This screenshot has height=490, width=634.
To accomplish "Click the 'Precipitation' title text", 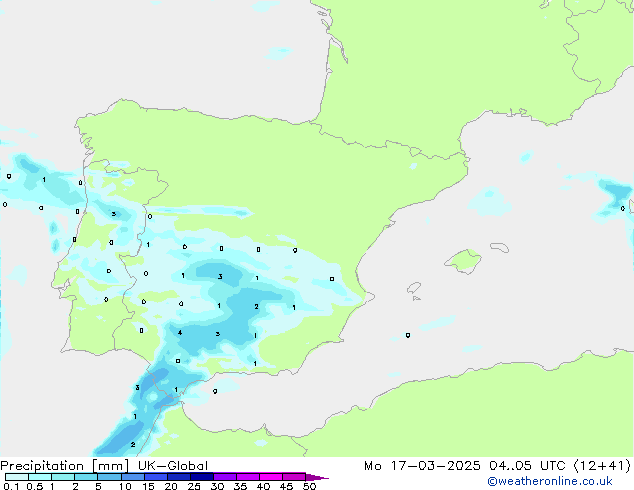I will click(x=42, y=466).
